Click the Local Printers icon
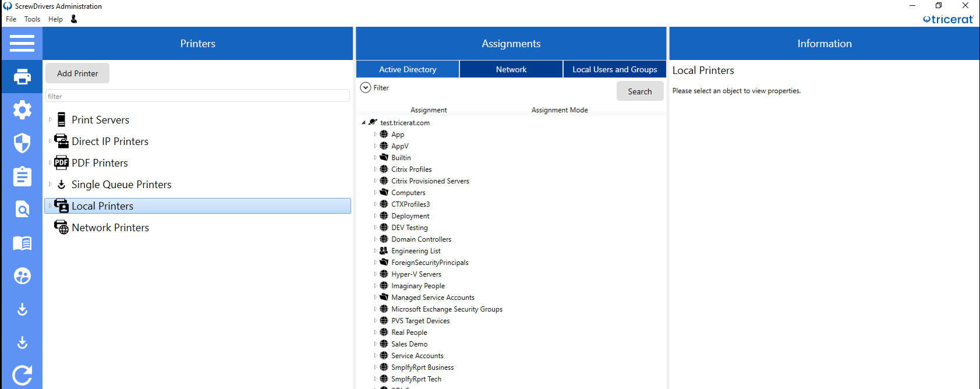980x389 pixels. click(61, 206)
